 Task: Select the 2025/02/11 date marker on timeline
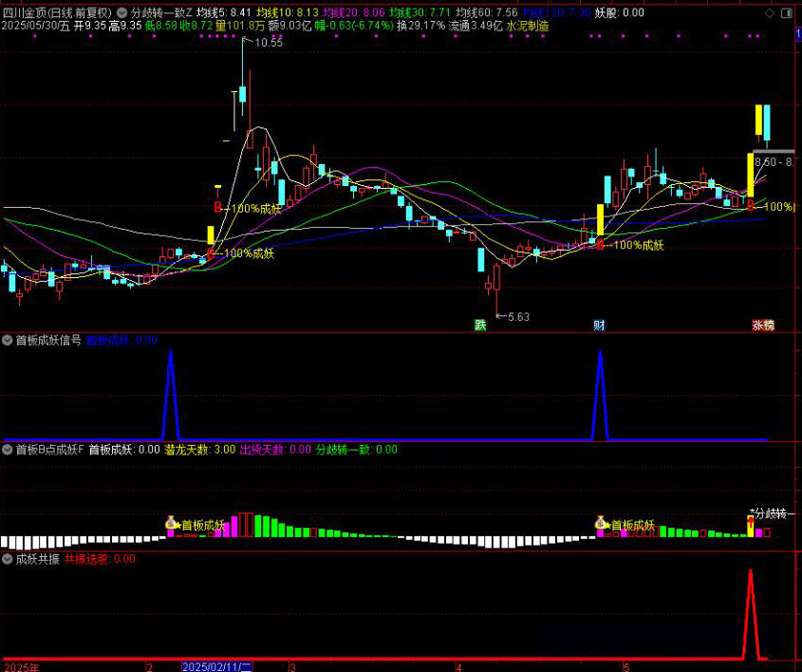coord(216,666)
